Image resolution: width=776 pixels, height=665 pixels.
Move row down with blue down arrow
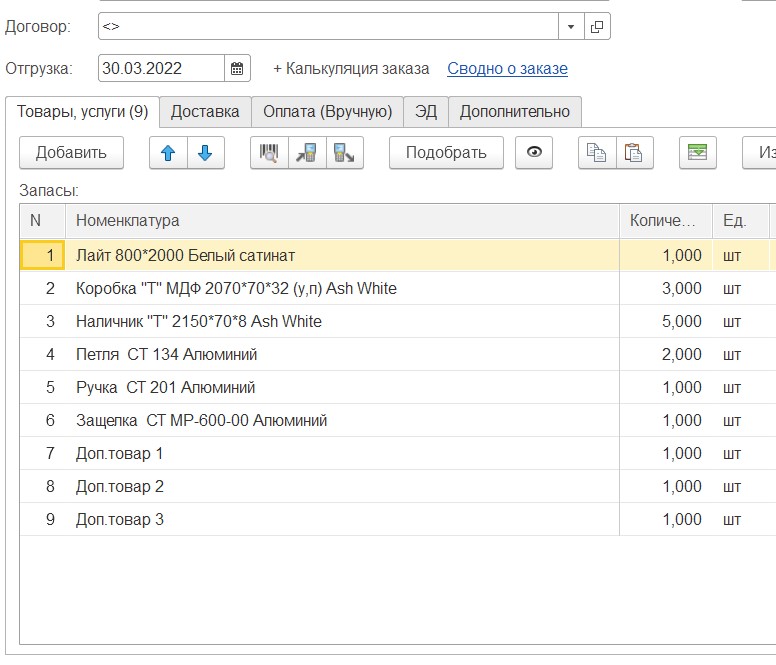(205, 153)
